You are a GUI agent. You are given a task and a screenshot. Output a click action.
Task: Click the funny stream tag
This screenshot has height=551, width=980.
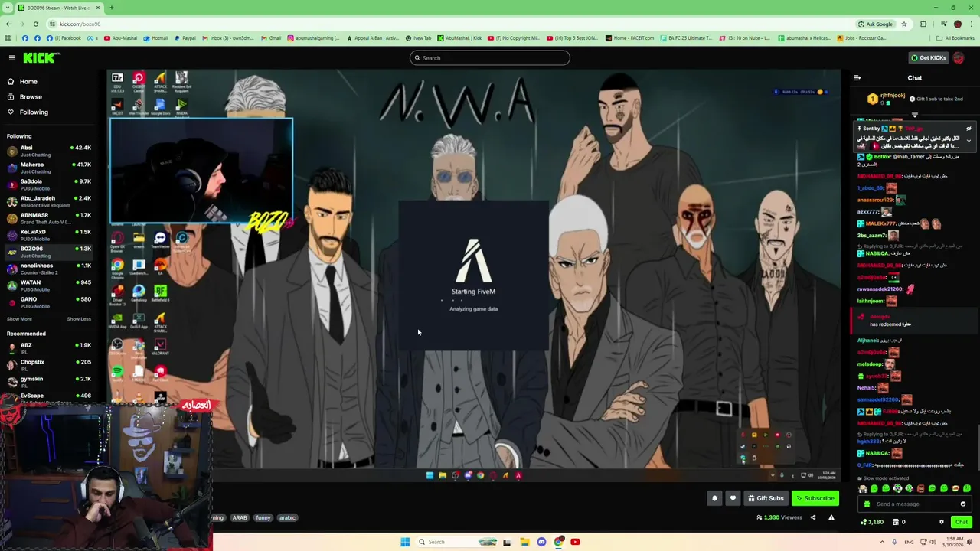[x=263, y=517]
